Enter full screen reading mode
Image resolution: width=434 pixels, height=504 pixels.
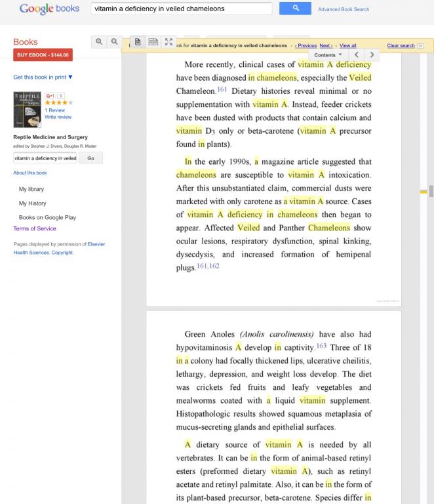(x=168, y=42)
